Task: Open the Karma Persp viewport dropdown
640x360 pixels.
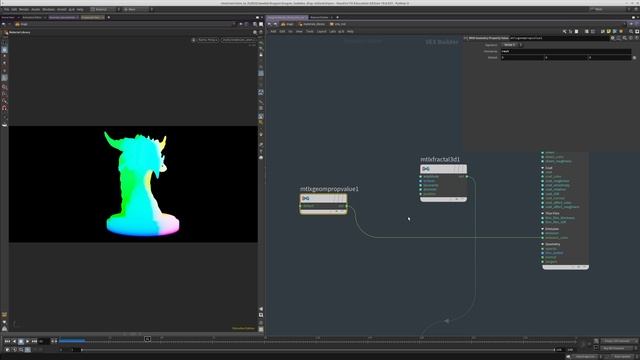Action: coord(207,40)
